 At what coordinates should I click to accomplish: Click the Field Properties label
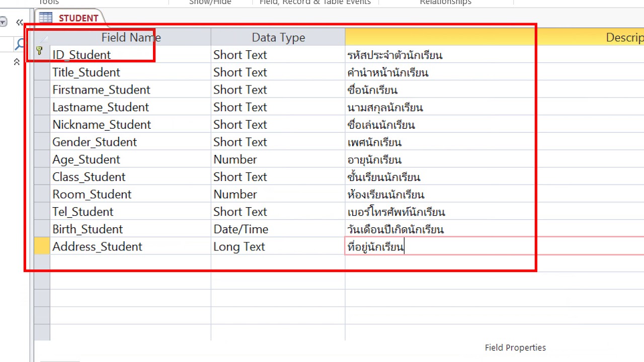tap(515, 347)
